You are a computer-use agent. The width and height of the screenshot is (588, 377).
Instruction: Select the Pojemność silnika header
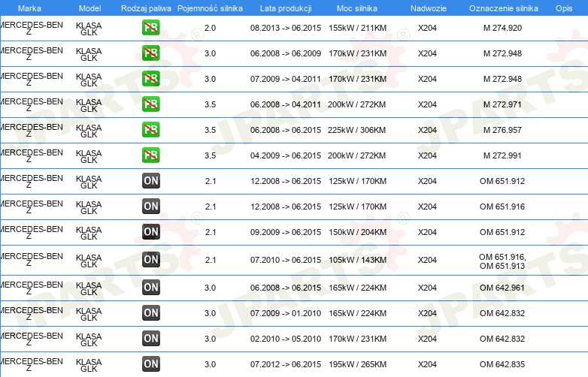[210, 8]
